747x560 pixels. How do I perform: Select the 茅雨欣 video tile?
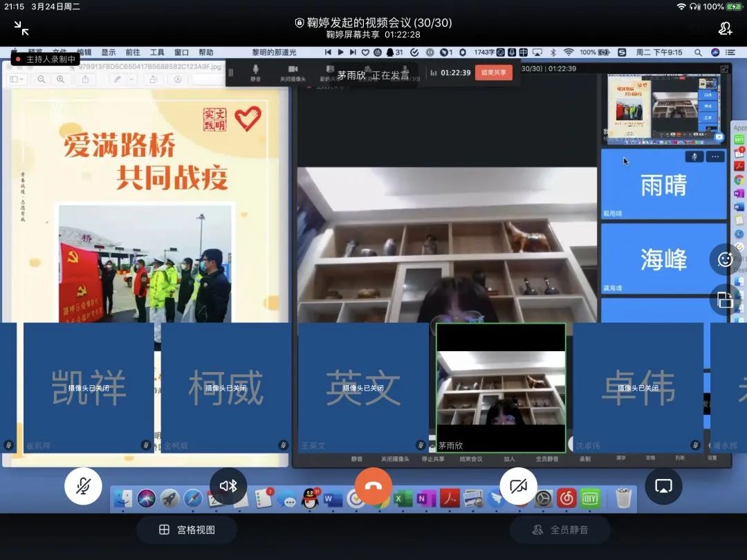click(501, 388)
